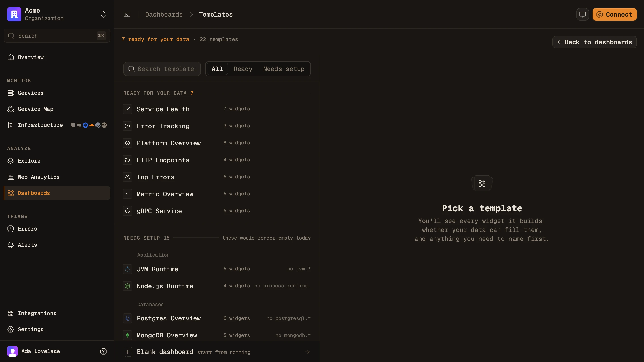The height and width of the screenshot is (362, 644).
Task: Open the help question-mark icon
Action: coord(103,351)
